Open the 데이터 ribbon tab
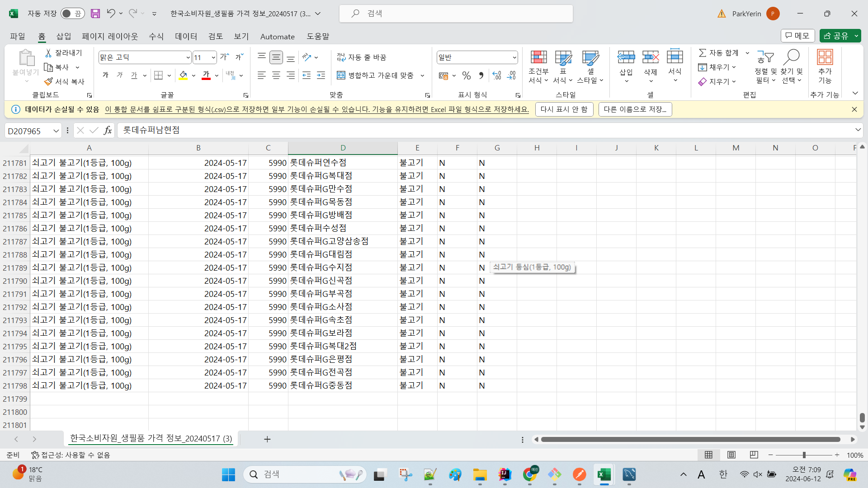The image size is (868, 488). coord(186,36)
